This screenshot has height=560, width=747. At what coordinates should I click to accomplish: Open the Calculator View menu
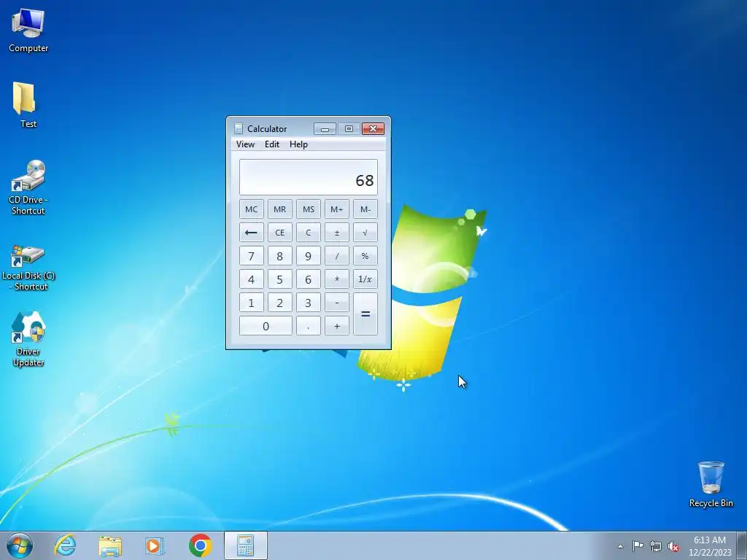(245, 144)
